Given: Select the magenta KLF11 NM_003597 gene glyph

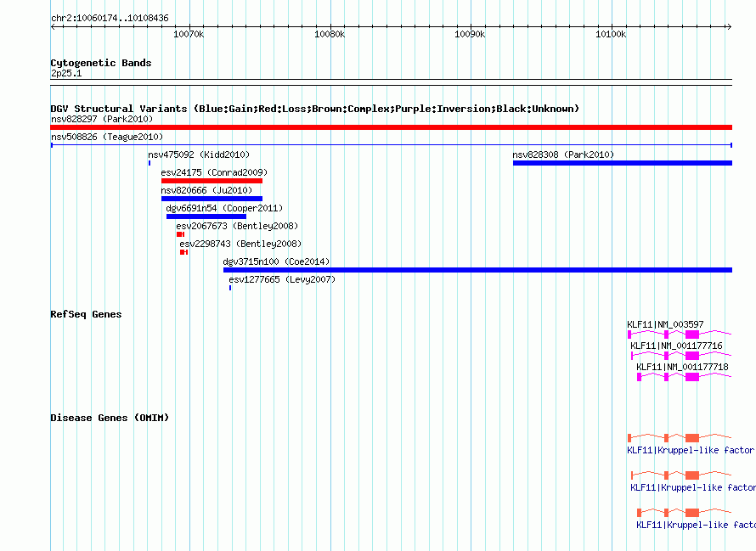Looking at the screenshot, I should 680,334.
